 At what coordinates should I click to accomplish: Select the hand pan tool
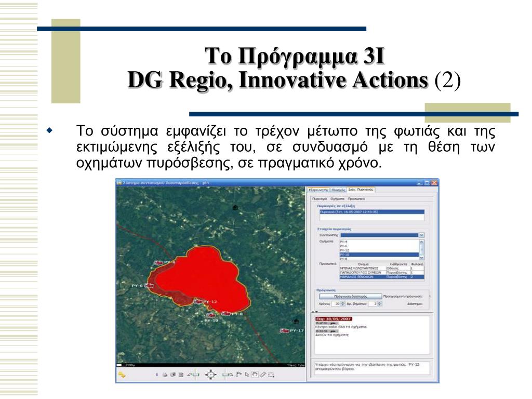pyautogui.click(x=255, y=375)
